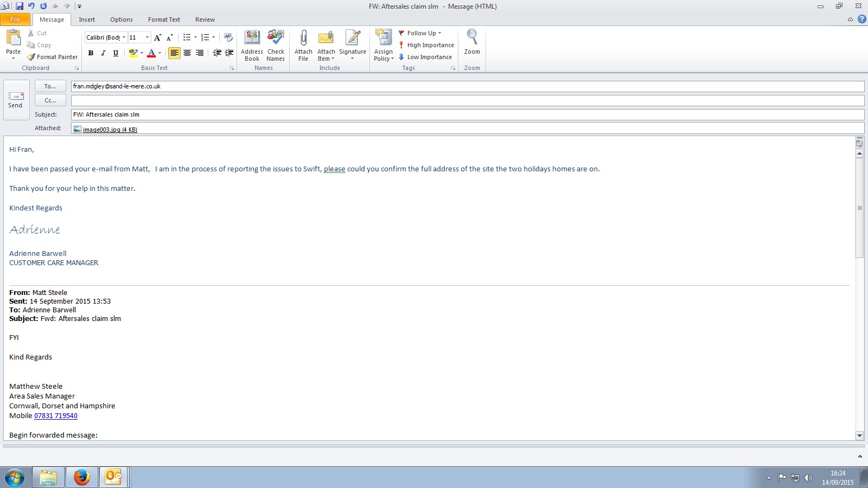Clear all text formatting
This screenshot has height=488, width=868.
tap(228, 37)
